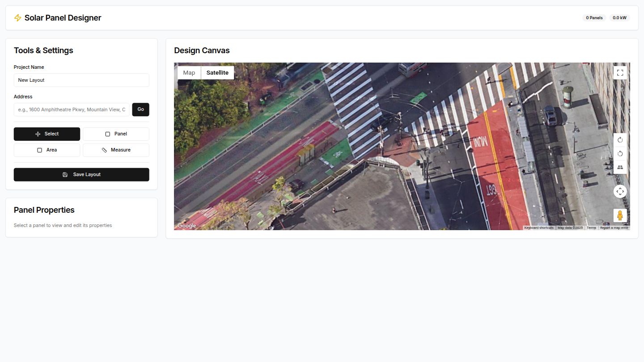Rotate map counterclockwise icon
Screen dimensions: 644x362
pyautogui.click(x=620, y=154)
